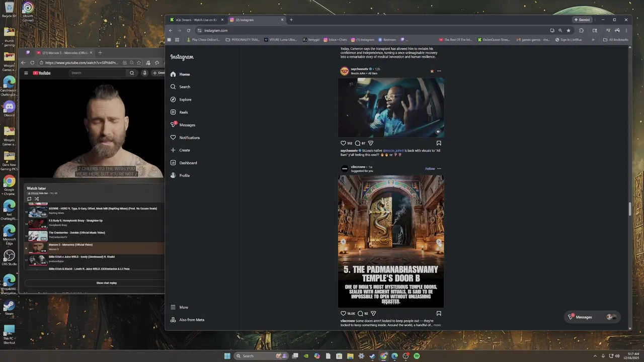Open the @roccin_john3 mention link
Viewport: 644px width, 362px height.
[x=393, y=150]
